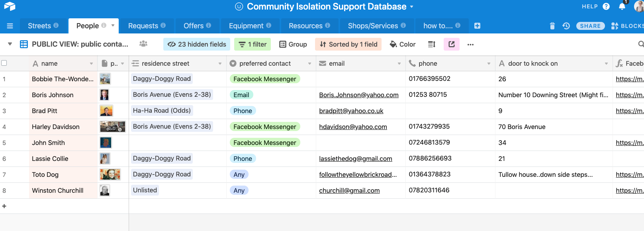Click the notifications bell icon
Screen dimensions: 644x231
pyautogui.click(x=622, y=7)
